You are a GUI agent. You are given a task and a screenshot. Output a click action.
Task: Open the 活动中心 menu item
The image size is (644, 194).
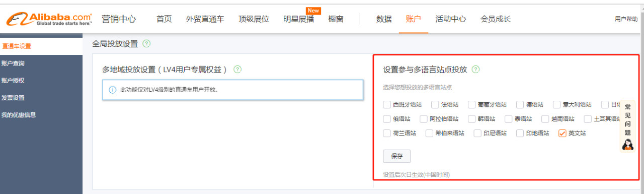tap(450, 19)
